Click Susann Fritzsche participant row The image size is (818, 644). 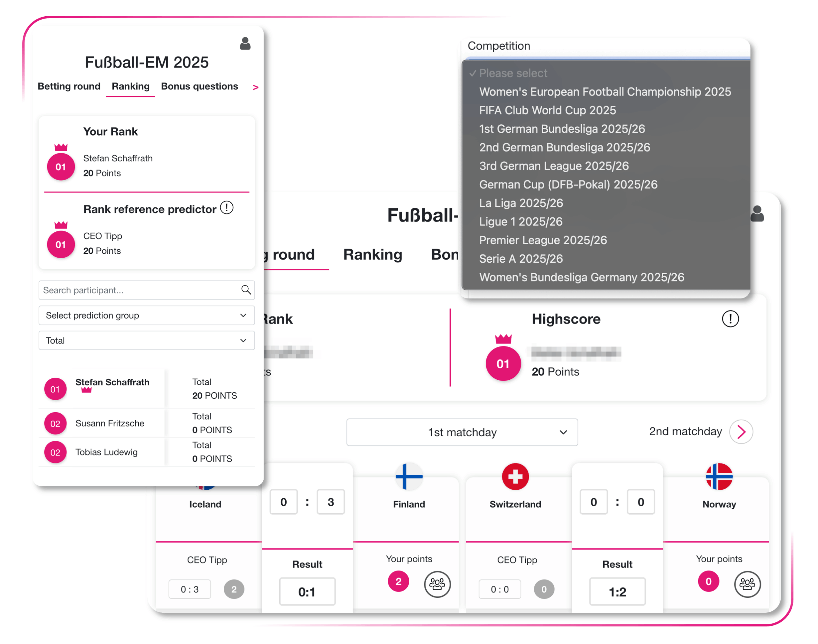[x=147, y=423]
